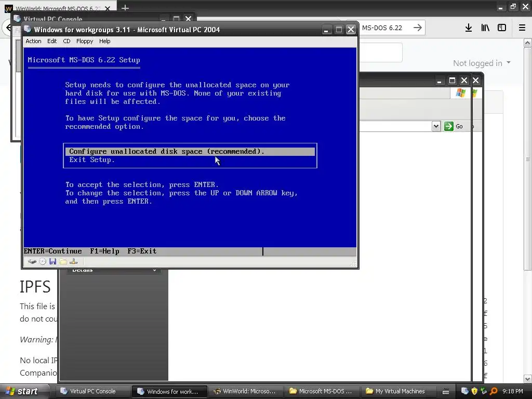Viewport: 532px width, 399px height.
Task: Click the 'IPFS' heading on the web page
Action: coord(35,287)
